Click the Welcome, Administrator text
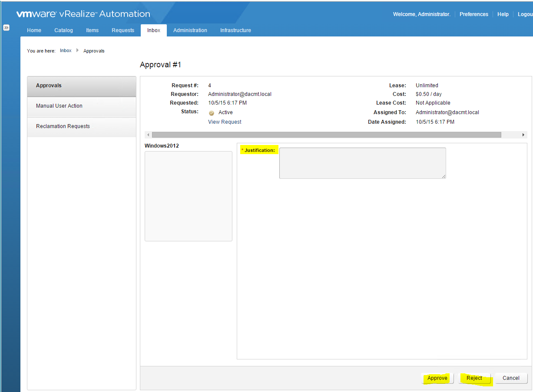Image resolution: width=533 pixels, height=392 pixels. pos(422,14)
